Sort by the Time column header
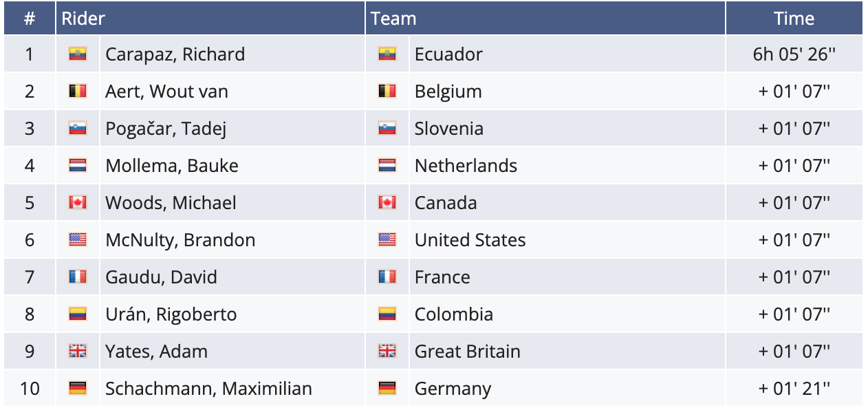Image resolution: width=868 pixels, height=410 pixels. coord(794,19)
